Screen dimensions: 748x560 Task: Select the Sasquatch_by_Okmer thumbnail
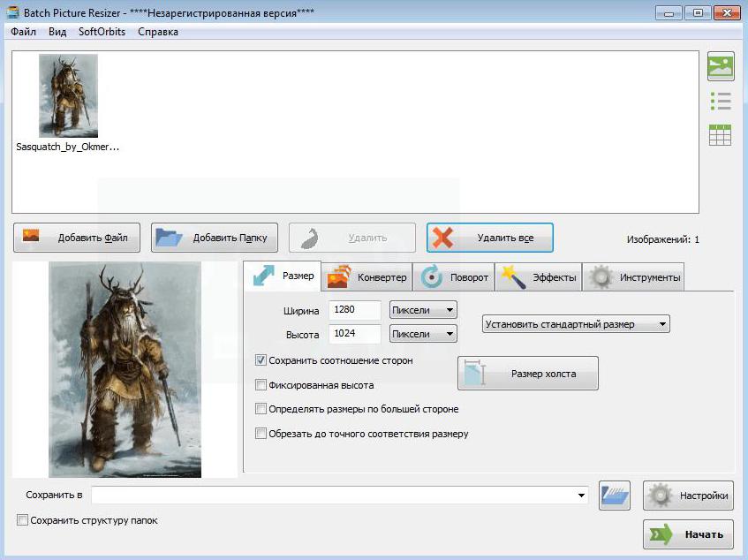click(68, 95)
